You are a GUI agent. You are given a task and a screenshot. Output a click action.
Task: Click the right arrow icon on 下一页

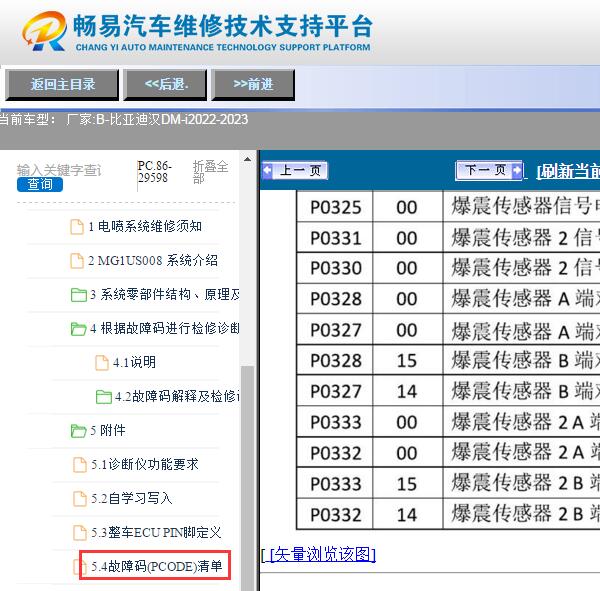click(x=517, y=170)
